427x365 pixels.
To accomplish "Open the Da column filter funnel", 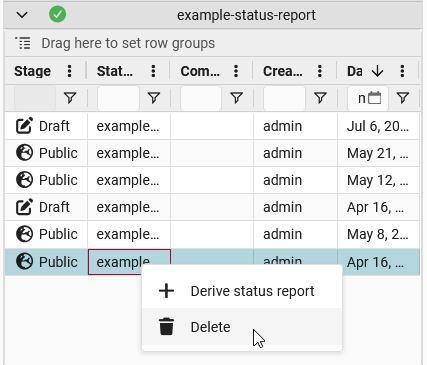I will pos(403,98).
